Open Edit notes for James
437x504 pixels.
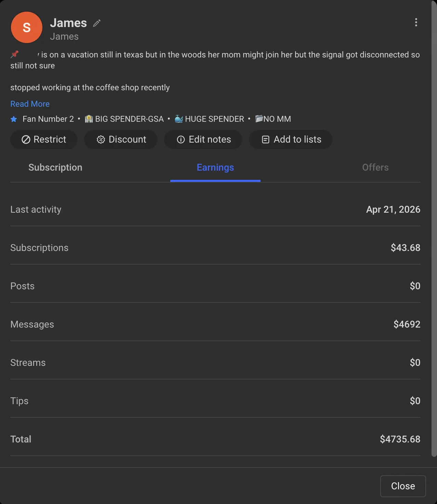pos(203,140)
